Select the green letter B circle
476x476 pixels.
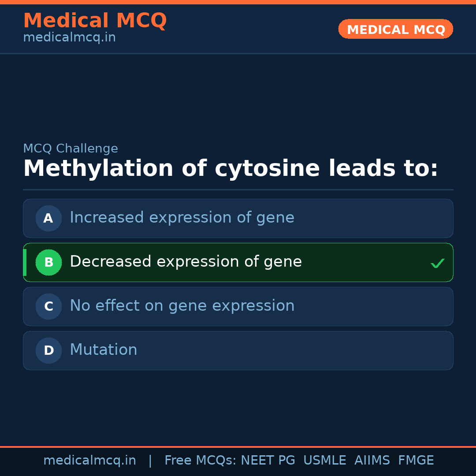point(48,262)
